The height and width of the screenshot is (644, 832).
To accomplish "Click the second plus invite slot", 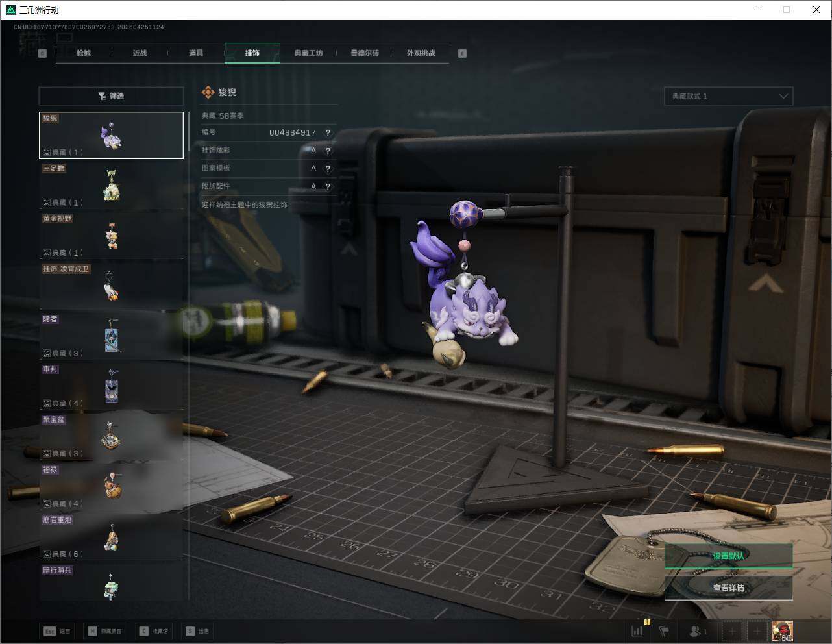I will tap(757, 631).
